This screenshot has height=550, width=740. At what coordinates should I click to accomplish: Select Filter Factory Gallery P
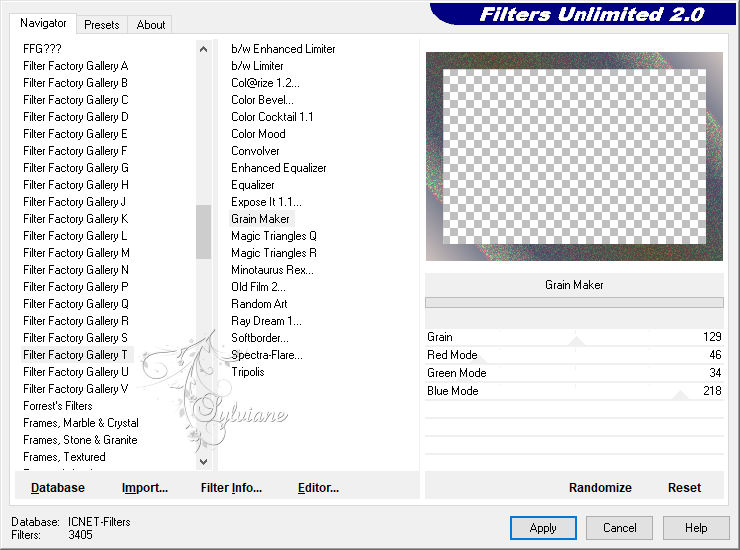(x=76, y=287)
